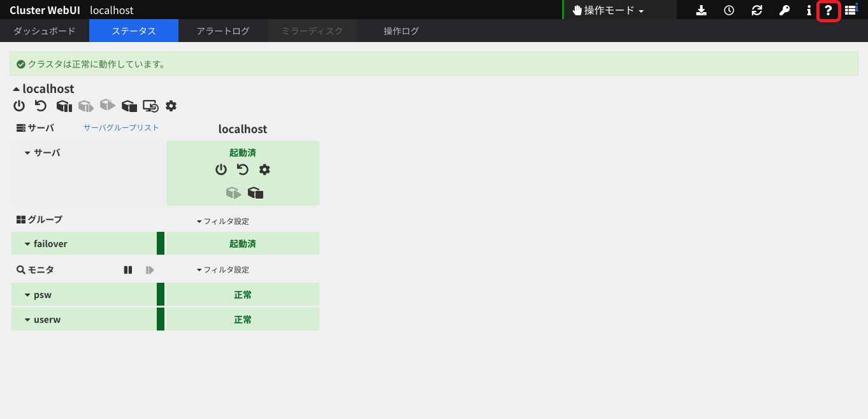868x419 pixels.
Task: Click the cluster power icon below localhost title
Action: click(x=19, y=106)
